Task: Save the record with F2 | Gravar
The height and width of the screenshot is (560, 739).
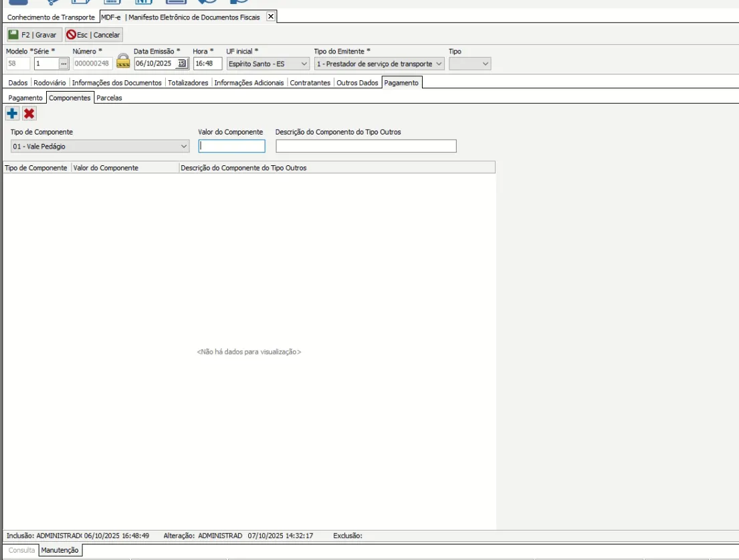Action: click(33, 35)
